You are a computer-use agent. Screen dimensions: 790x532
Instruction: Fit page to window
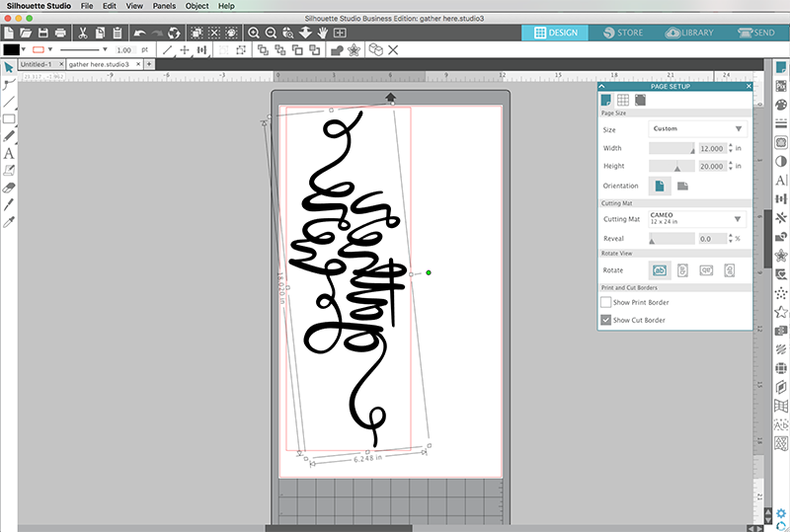(340, 33)
